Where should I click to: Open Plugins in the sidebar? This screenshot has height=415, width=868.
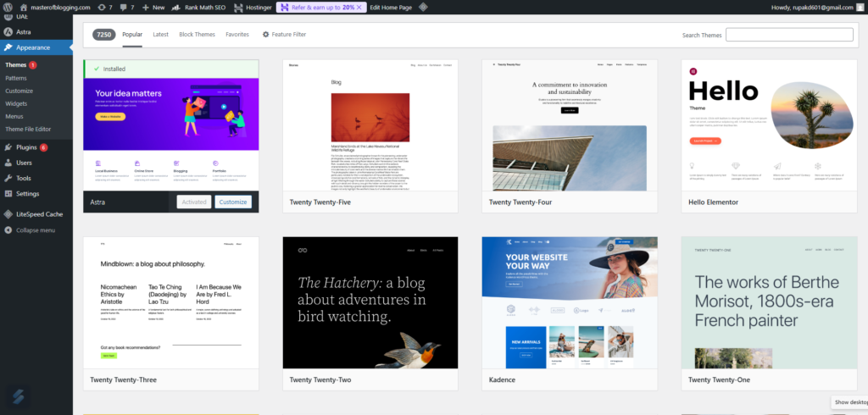[x=36, y=147]
